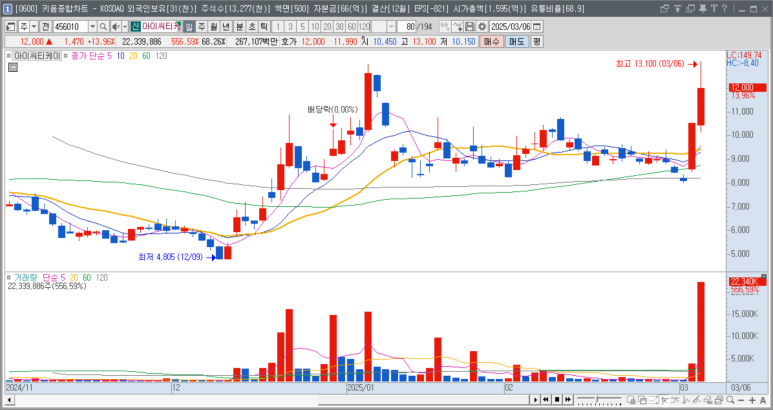Click the 거래량 volume indicator label
Image resolution: width=773 pixels, height=410 pixels.
[26, 278]
